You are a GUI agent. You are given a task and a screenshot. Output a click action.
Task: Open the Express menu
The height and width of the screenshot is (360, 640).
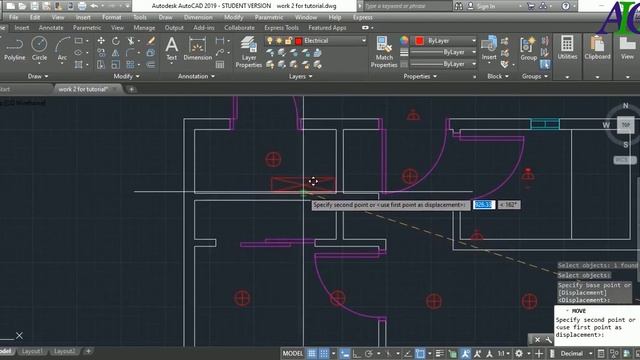click(x=362, y=17)
